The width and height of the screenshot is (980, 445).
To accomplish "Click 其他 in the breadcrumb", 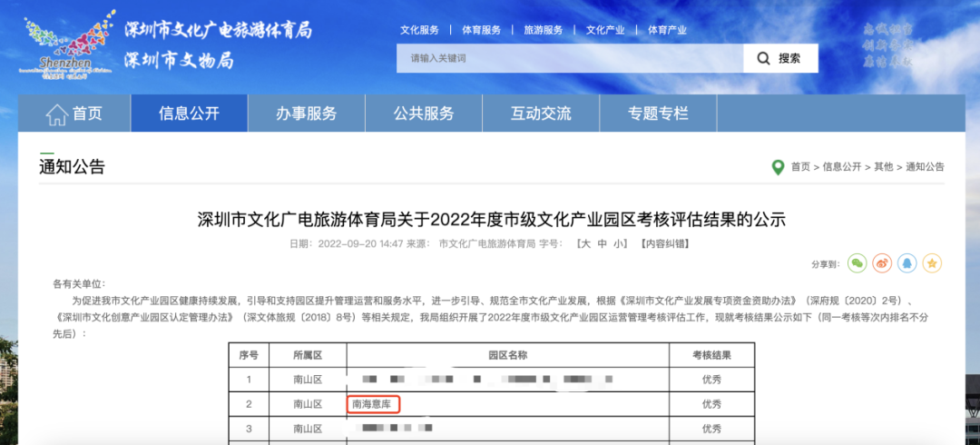I will pyautogui.click(x=883, y=167).
